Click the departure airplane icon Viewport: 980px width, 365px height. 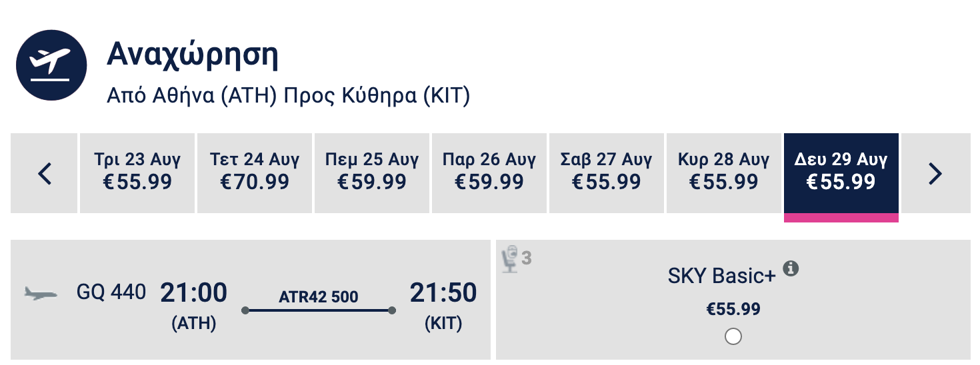point(51,65)
